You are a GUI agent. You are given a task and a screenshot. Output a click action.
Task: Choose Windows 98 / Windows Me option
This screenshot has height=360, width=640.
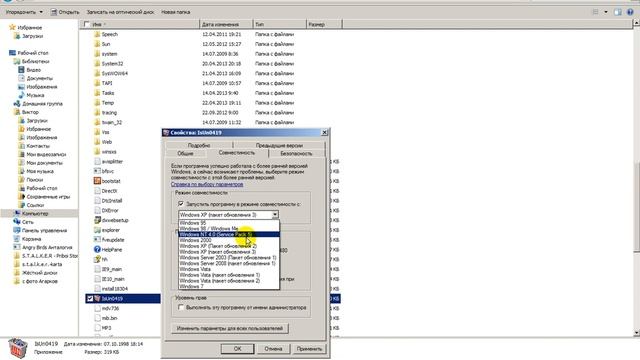(x=229, y=229)
